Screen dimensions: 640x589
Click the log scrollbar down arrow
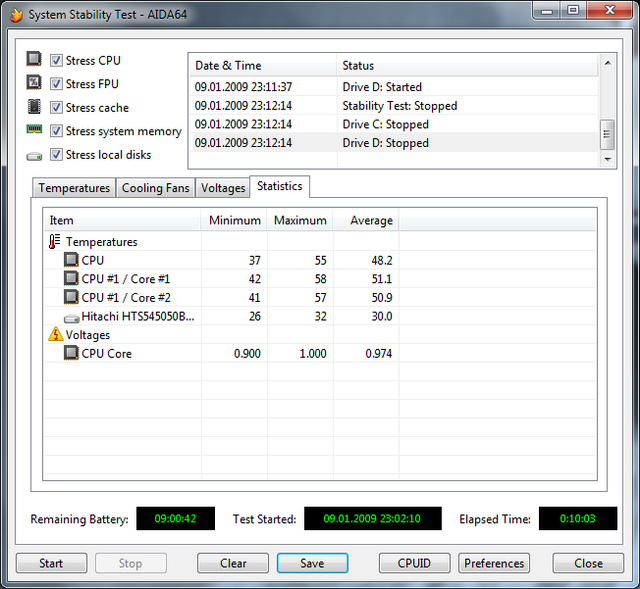pos(608,159)
